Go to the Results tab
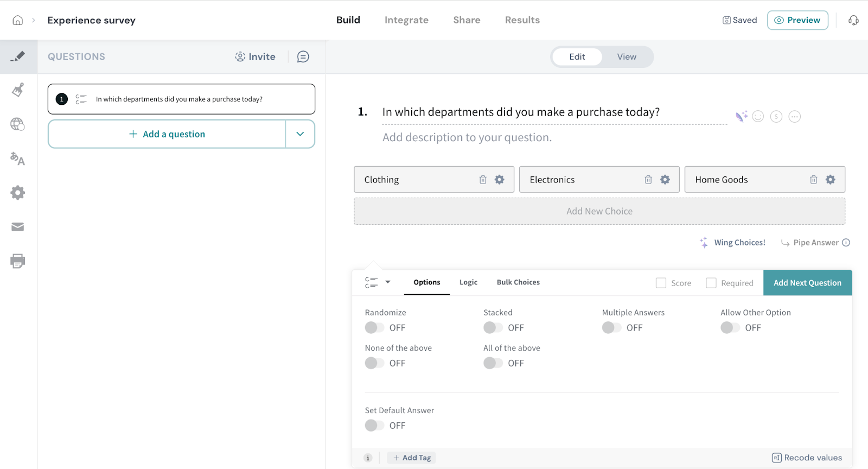 tap(522, 20)
